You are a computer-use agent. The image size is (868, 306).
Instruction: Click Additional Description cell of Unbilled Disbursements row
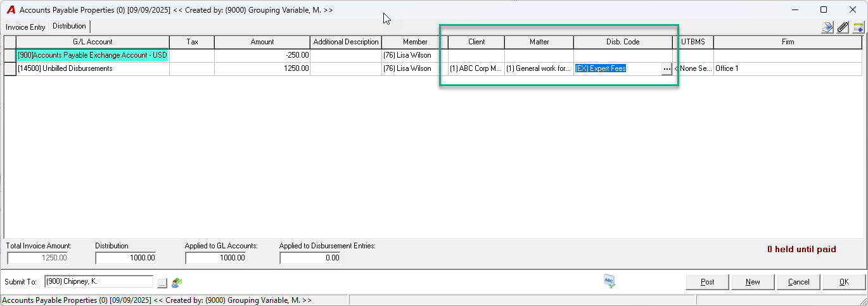click(x=346, y=68)
